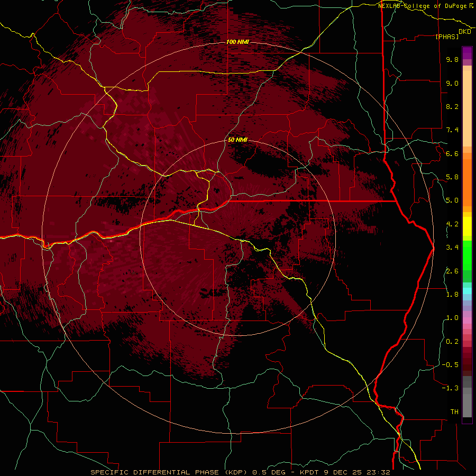This screenshot has width=476, height=476.
Task: Click the 1.8 legend value
Action: click(452, 295)
